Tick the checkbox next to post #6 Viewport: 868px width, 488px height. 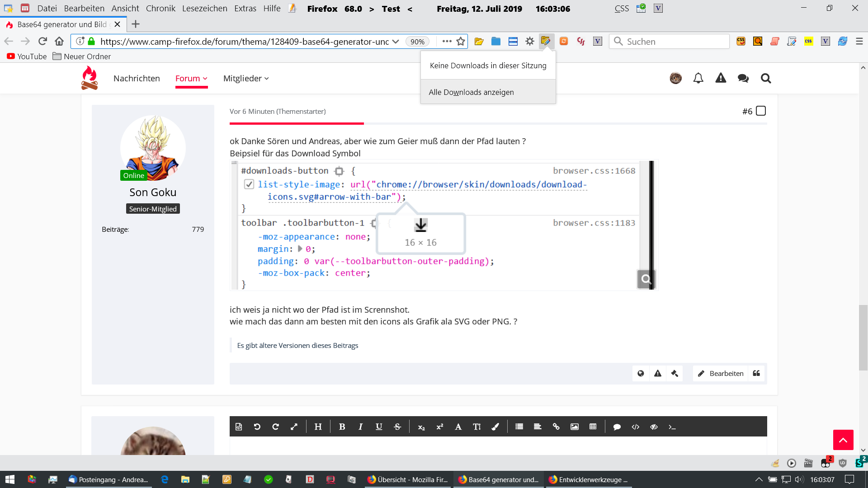pyautogui.click(x=761, y=111)
